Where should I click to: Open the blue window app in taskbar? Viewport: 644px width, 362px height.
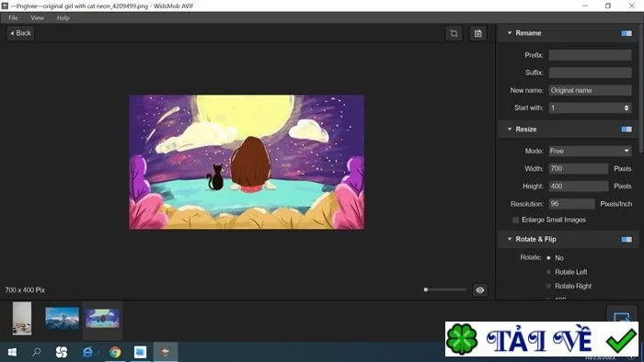point(140,352)
